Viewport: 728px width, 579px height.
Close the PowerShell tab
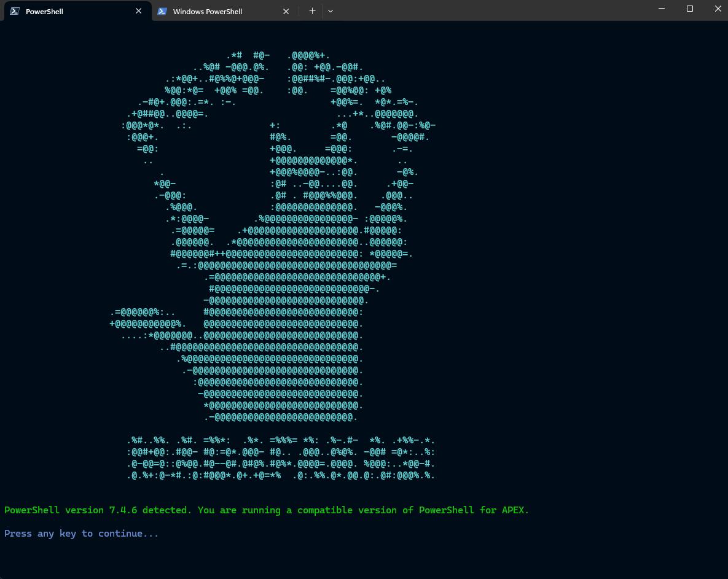pyautogui.click(x=138, y=11)
